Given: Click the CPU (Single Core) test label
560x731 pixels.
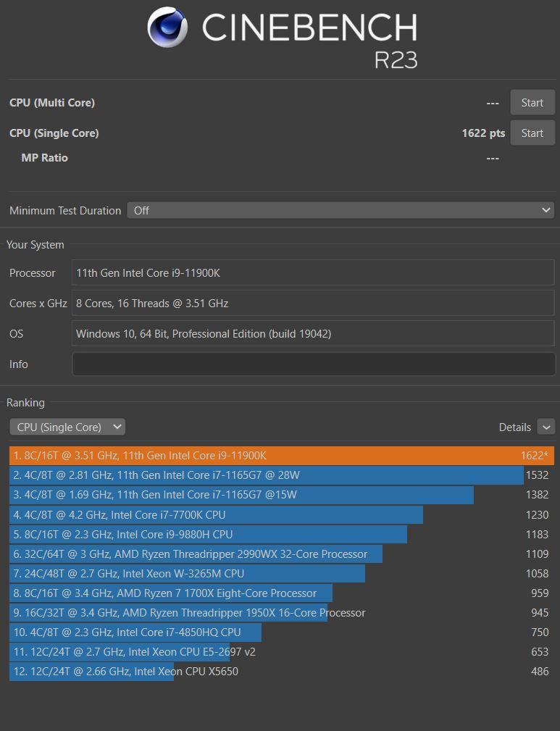Looking at the screenshot, I should (54, 133).
